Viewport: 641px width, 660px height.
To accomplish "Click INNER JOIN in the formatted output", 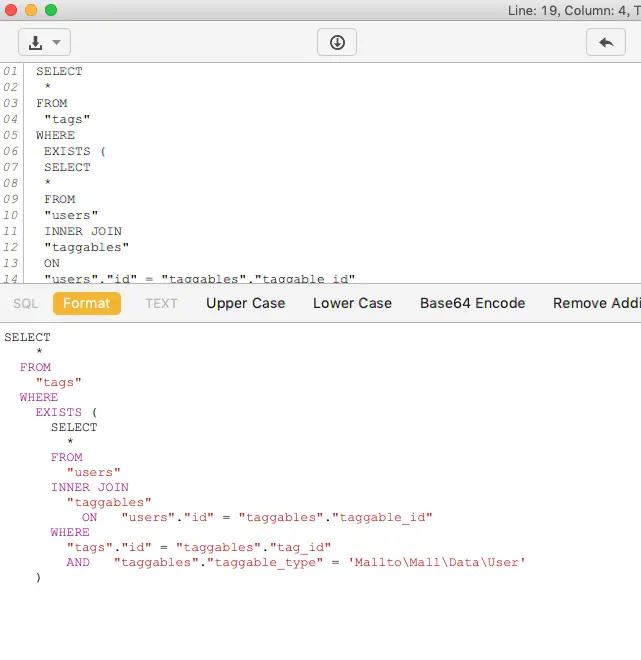I will 90,487.
